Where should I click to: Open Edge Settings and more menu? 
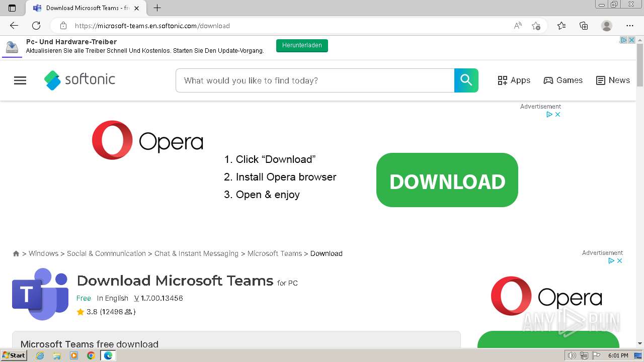(x=630, y=26)
